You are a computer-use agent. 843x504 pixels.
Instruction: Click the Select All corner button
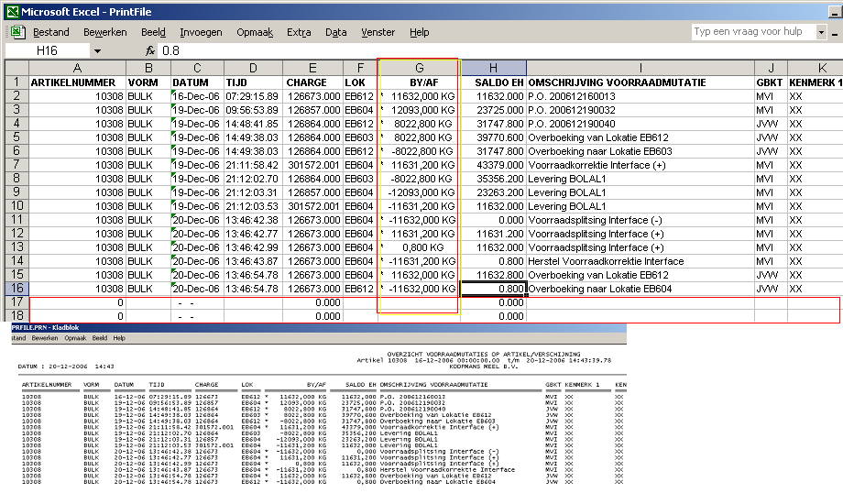pos(16,68)
